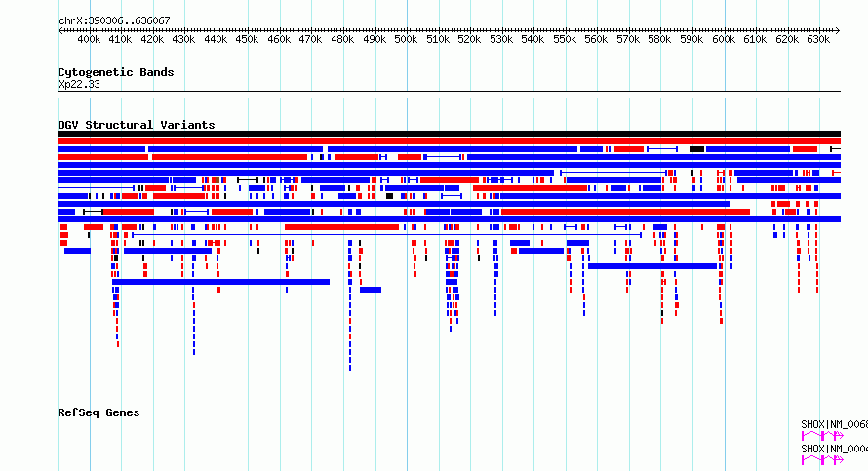Click the 410k ruler tick label
Screen dimensions: 868x471
(x=120, y=40)
